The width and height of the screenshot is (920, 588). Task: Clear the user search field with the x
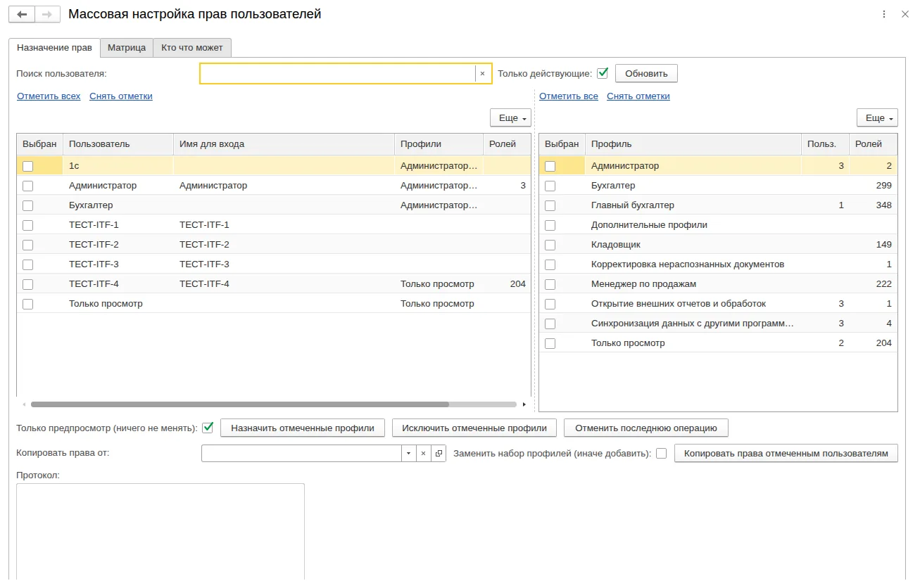point(482,73)
